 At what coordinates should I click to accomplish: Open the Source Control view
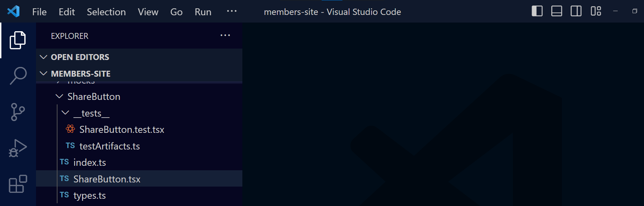pyautogui.click(x=18, y=112)
